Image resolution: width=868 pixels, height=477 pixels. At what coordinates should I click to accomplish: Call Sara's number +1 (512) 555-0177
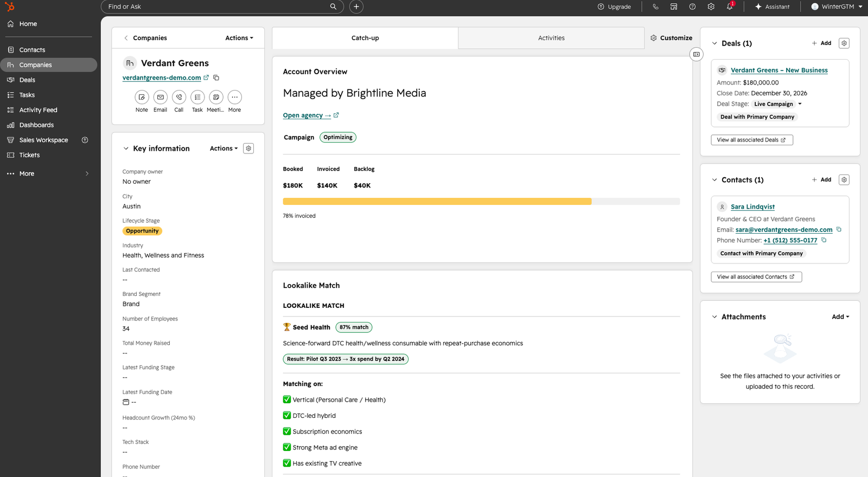click(790, 240)
